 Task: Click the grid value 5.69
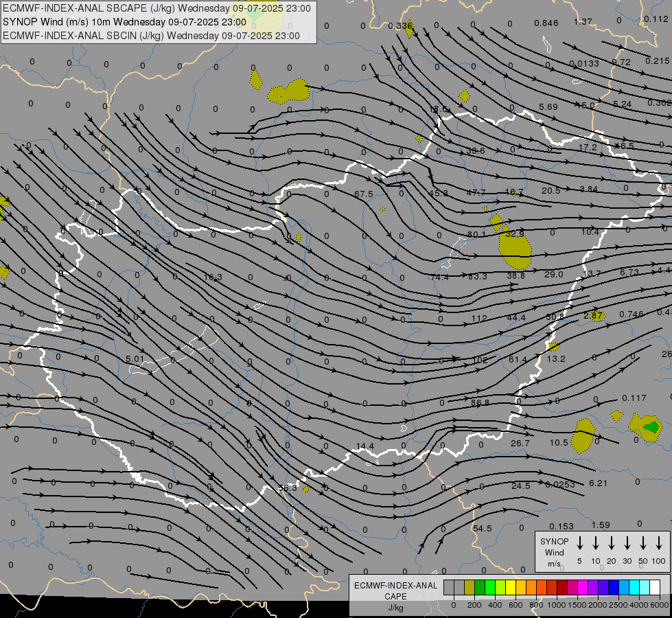point(548,107)
